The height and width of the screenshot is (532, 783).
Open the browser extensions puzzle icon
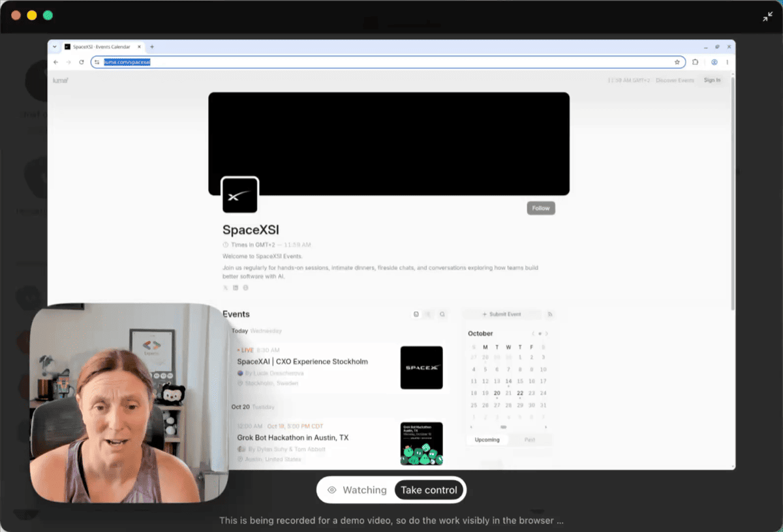coord(696,62)
